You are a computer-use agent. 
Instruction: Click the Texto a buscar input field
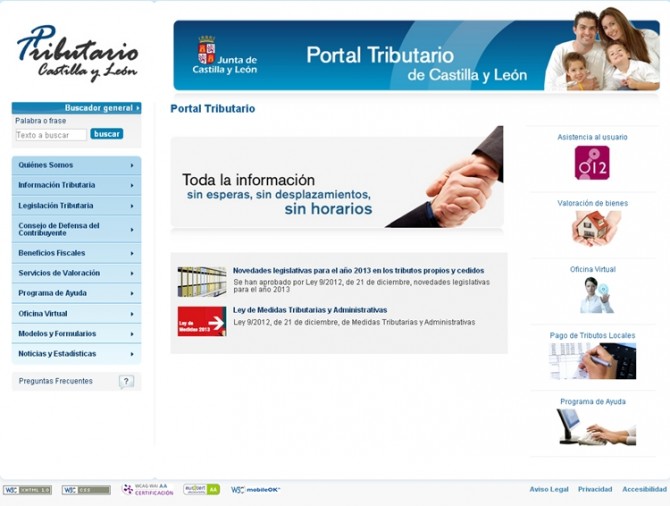click(x=51, y=135)
